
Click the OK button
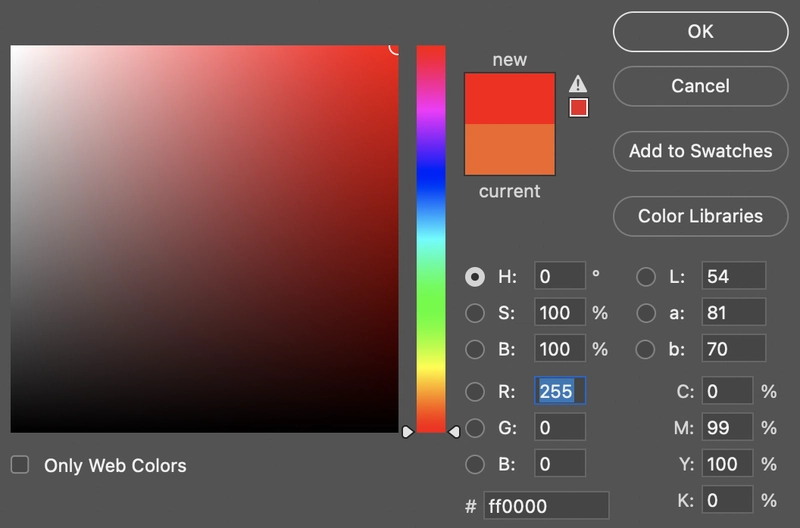coord(701,32)
